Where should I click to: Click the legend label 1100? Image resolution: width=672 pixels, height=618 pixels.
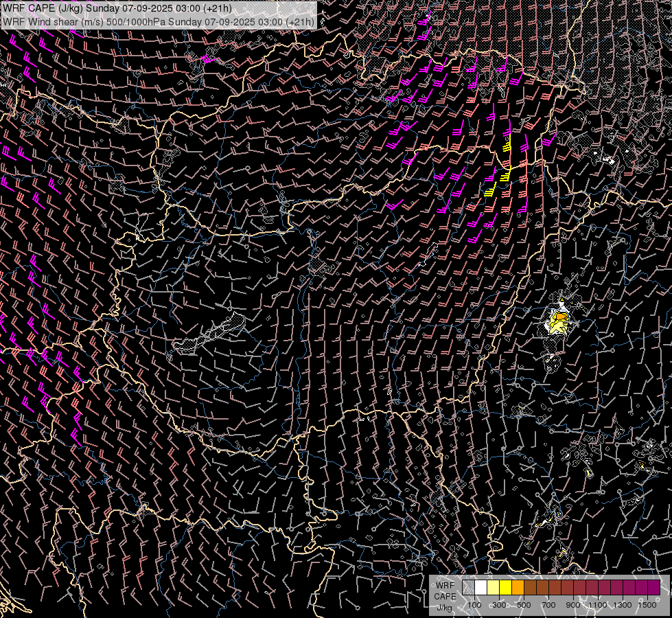point(597,605)
